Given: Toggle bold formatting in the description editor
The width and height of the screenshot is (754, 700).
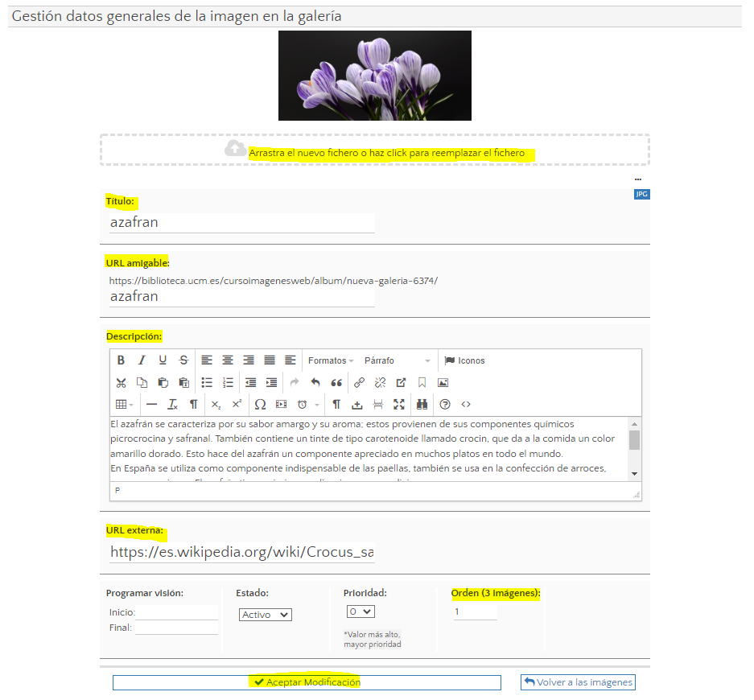Looking at the screenshot, I should [x=122, y=360].
